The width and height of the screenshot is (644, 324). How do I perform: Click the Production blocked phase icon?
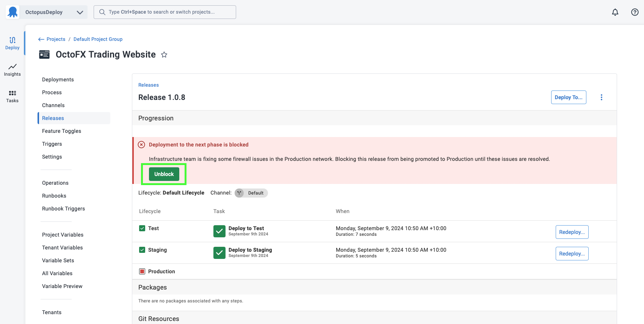(142, 271)
